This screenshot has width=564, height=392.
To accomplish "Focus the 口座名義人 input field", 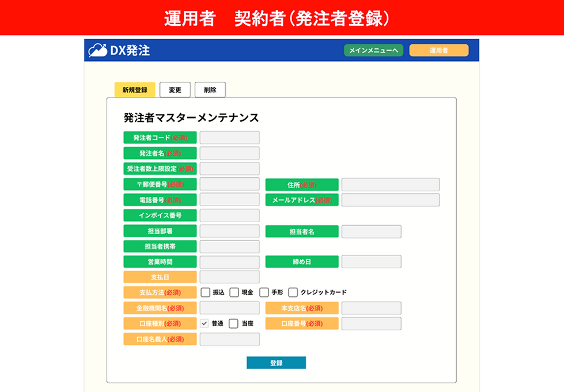I will click(229, 339).
